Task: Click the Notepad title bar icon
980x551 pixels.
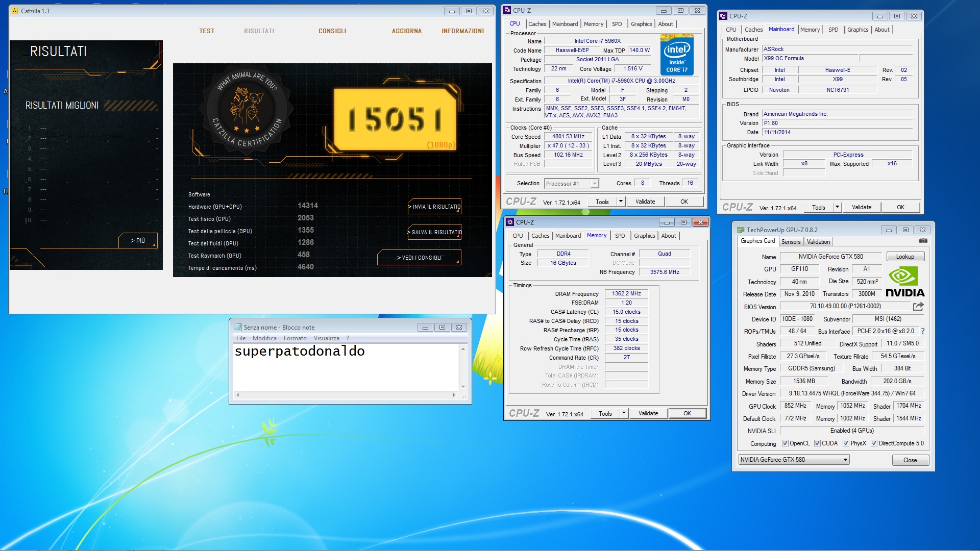Action: pos(238,327)
